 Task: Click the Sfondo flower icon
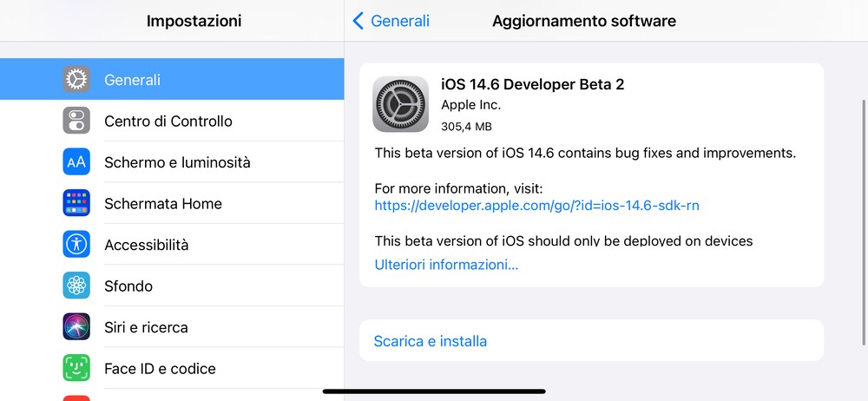point(76,286)
